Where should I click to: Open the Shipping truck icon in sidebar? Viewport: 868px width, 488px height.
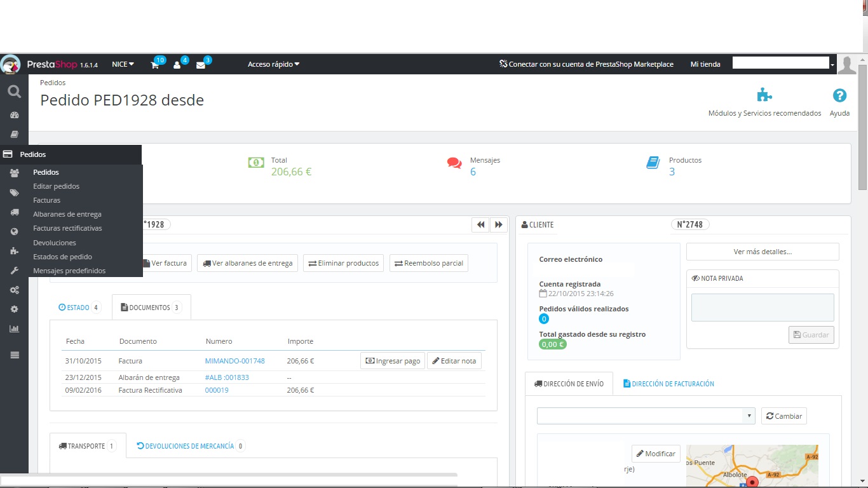[x=14, y=212]
